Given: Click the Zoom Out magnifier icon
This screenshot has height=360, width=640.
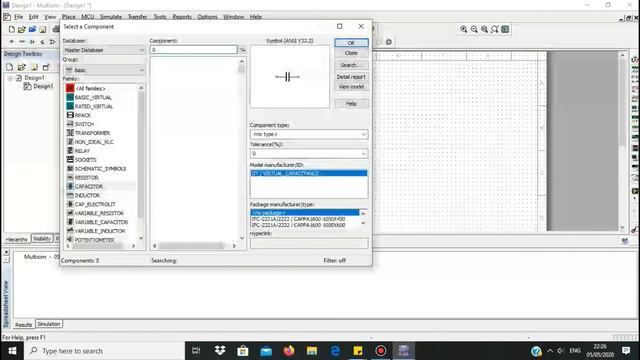Looking at the screenshot, I should coord(474,29).
